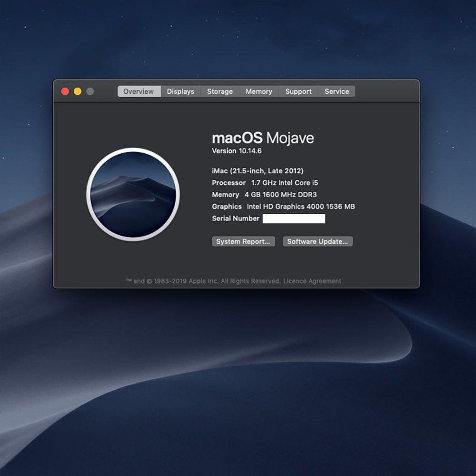Screen dimensions: 476x476
Task: Click the Apple copyright notice text
Action: click(203, 281)
